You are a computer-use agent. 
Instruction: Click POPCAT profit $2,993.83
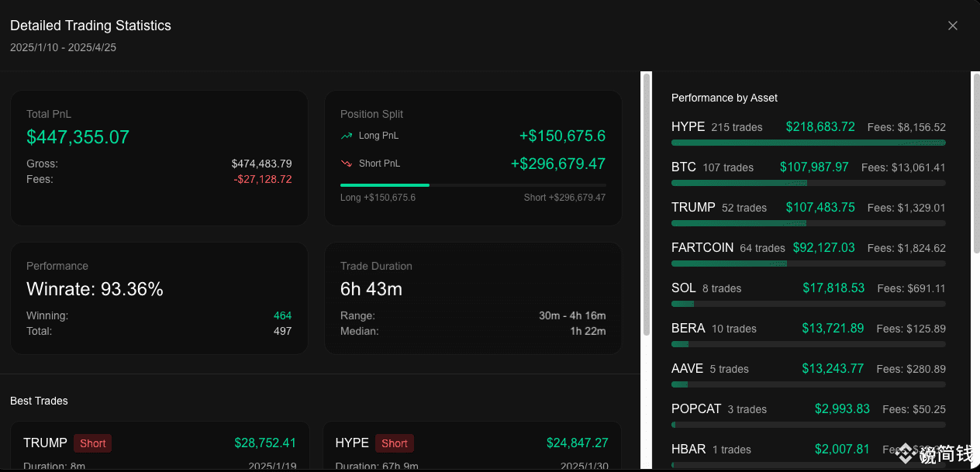click(x=842, y=408)
